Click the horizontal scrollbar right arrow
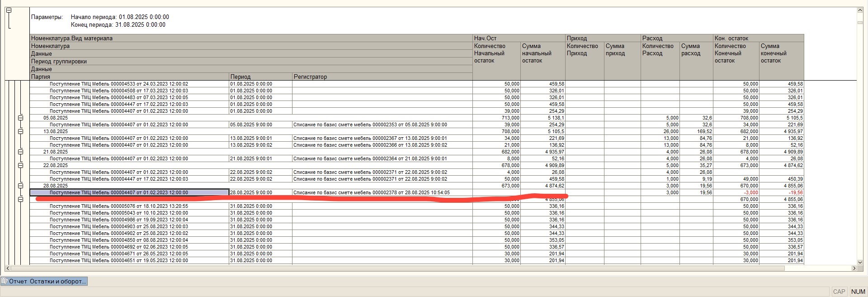Viewport: 868px width, 297px height. [x=854, y=268]
